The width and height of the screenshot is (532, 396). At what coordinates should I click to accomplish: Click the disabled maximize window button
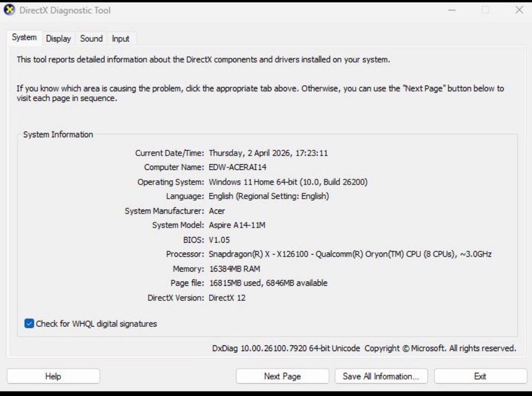485,10
